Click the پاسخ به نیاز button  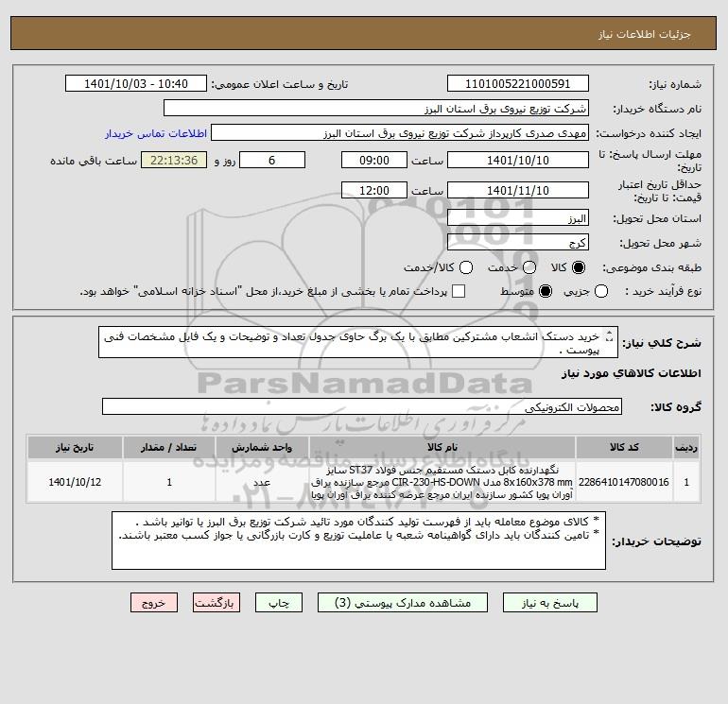tap(549, 602)
